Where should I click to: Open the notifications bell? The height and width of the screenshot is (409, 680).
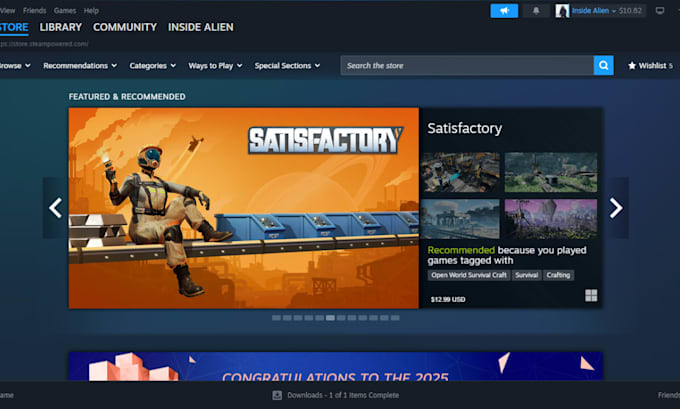click(536, 11)
